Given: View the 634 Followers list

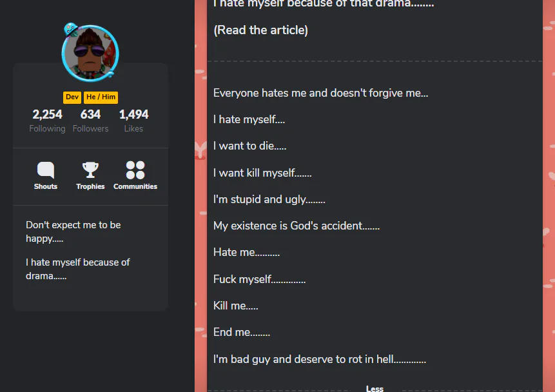Looking at the screenshot, I should point(91,121).
